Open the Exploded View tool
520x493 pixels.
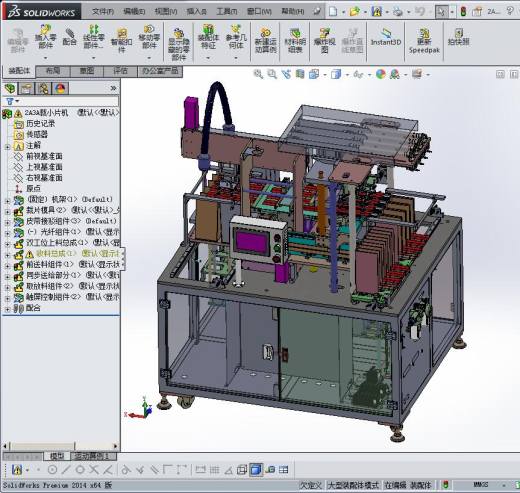(324, 41)
